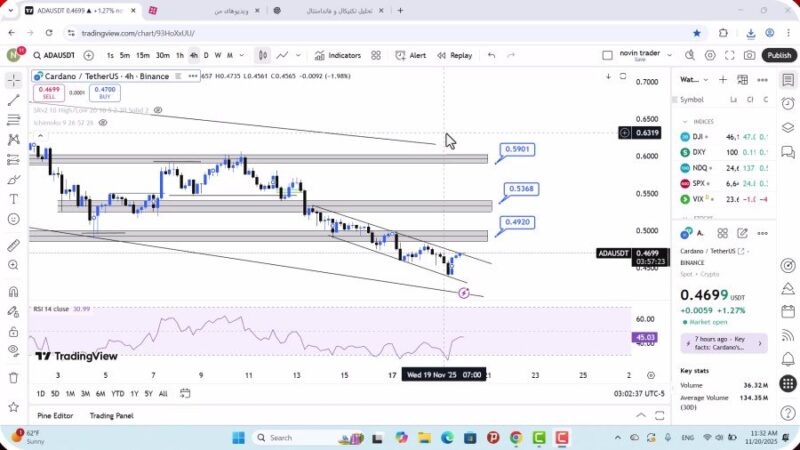The image size is (800, 450).
Task: Open the Trading Panel tab
Action: [111, 415]
